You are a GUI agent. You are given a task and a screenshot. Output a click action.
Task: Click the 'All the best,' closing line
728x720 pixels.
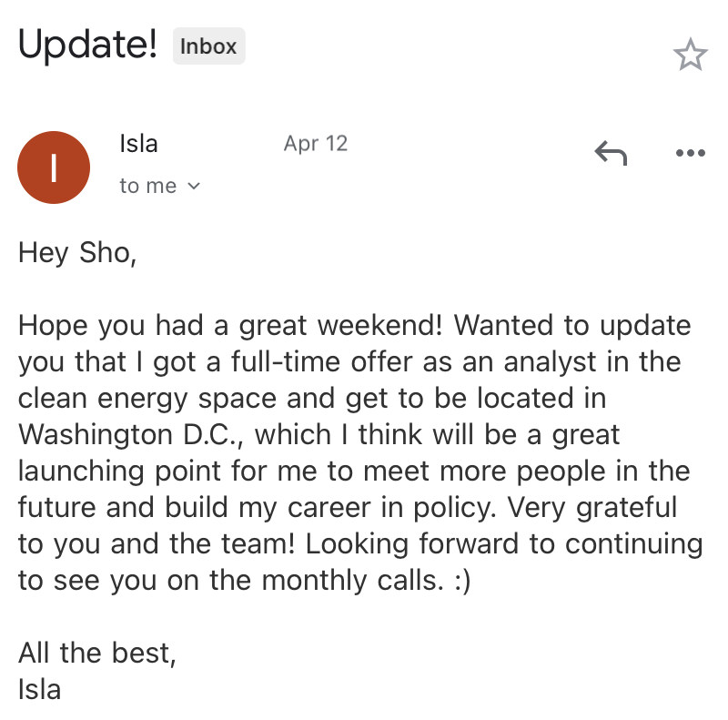[x=96, y=653]
